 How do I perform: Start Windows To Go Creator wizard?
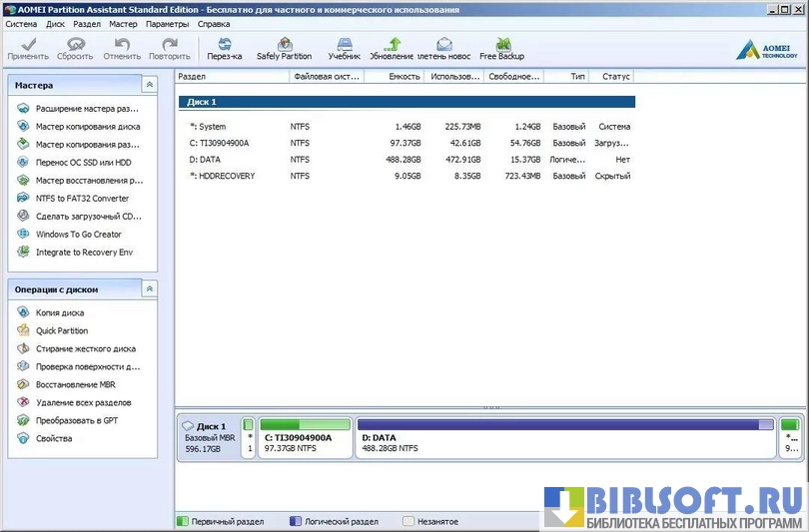pyautogui.click(x=78, y=235)
